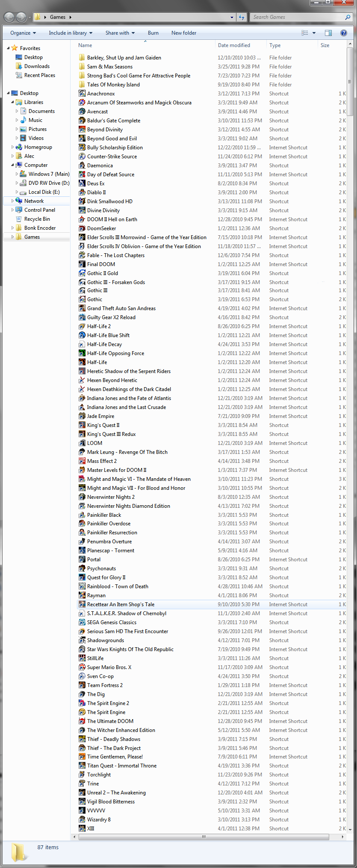Click the Arcanum Of Steamworks shortcut icon
Viewport: 357px width, 868px height.
pos(82,103)
